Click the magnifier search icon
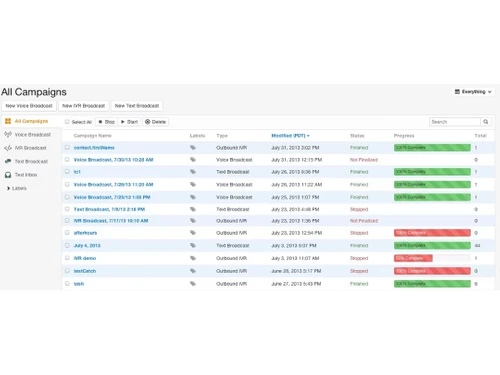Screen dimensions: 500x375 pos(486,122)
